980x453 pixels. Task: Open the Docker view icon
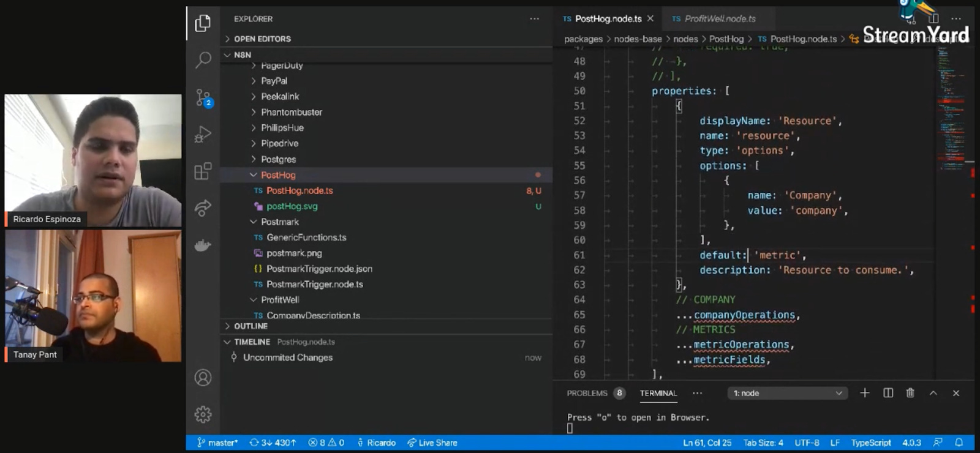pyautogui.click(x=203, y=245)
